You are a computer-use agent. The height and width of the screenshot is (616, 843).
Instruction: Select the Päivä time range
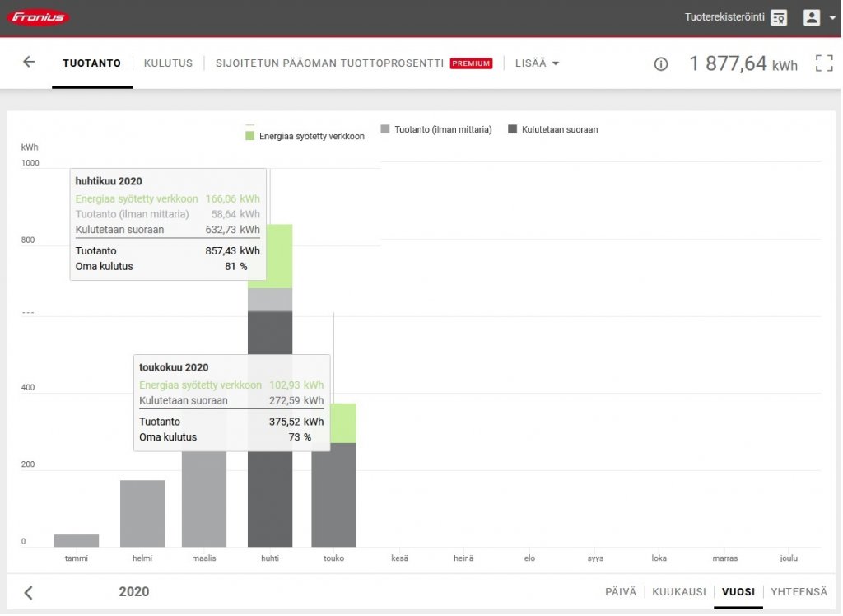tap(621, 592)
